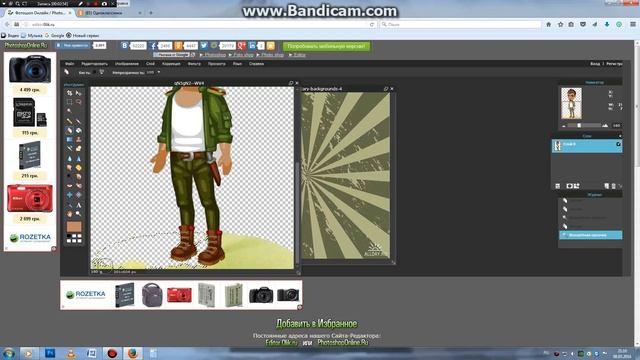Viewport: 640px width, 360px height.
Task: Activate the Zoom magnifier tool
Action: (x=78, y=214)
